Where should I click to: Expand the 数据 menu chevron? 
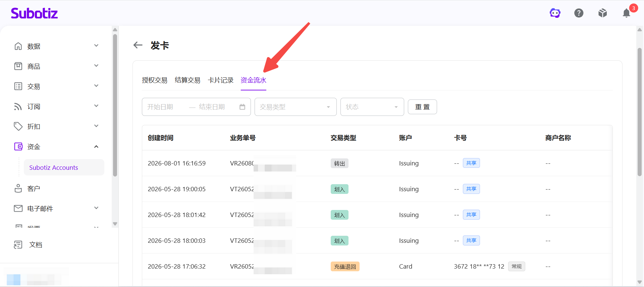(x=96, y=46)
